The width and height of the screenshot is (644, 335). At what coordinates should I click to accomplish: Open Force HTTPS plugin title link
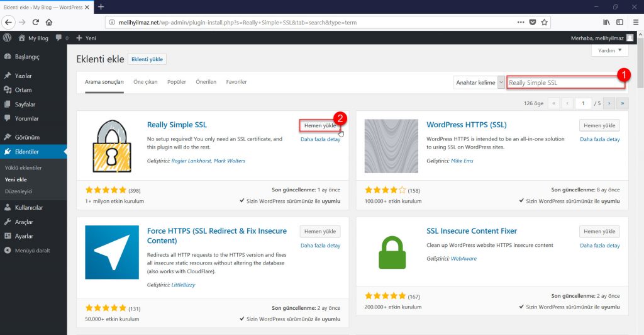click(x=217, y=236)
